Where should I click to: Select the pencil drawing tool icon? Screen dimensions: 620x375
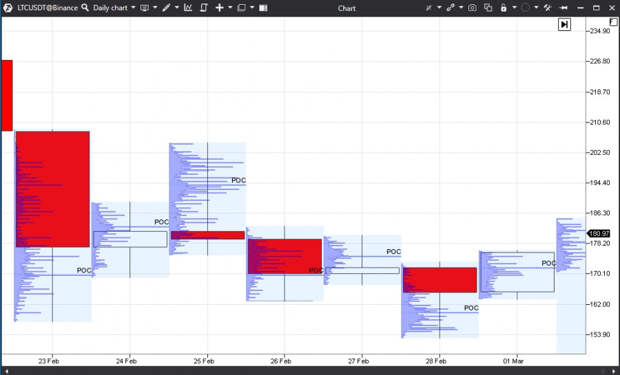(166, 8)
